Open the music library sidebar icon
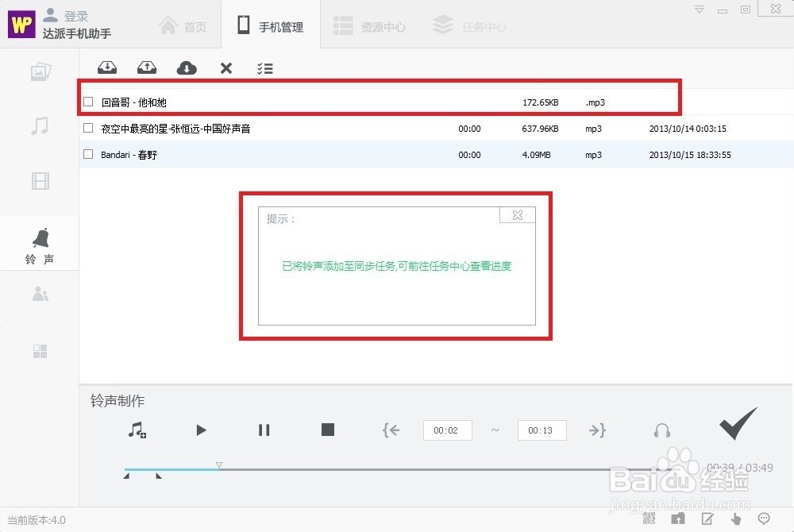The image size is (794, 532). [x=40, y=125]
